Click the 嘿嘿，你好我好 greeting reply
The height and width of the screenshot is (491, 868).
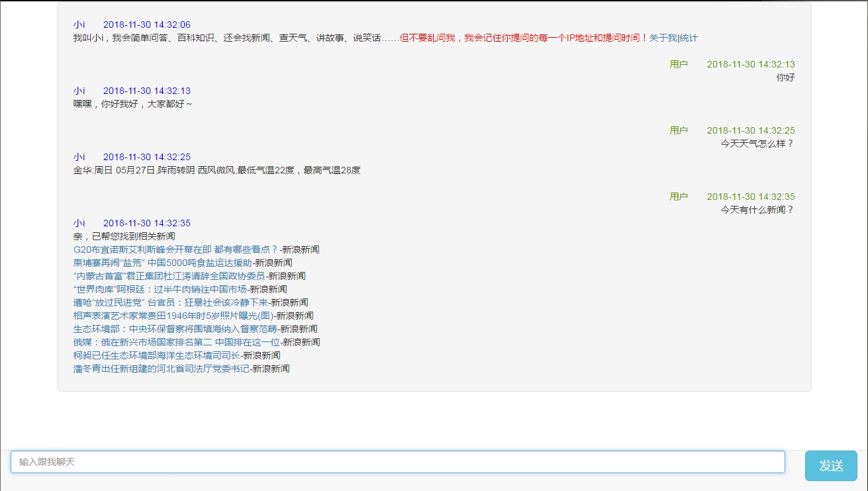(132, 104)
